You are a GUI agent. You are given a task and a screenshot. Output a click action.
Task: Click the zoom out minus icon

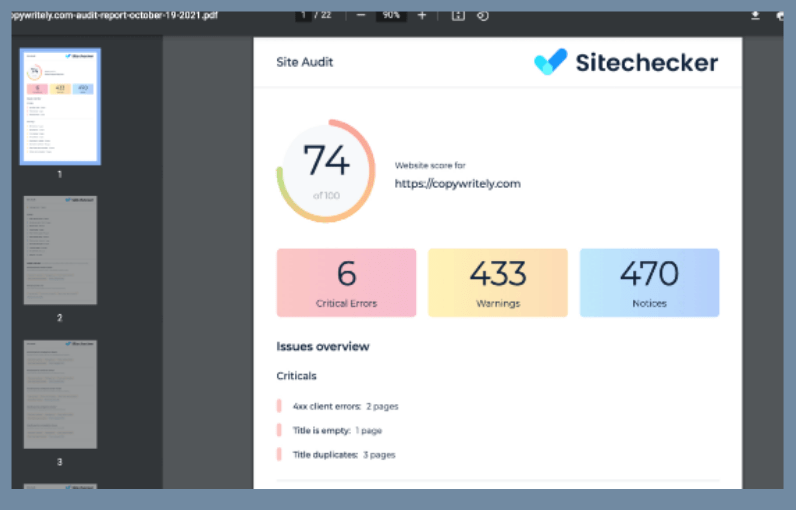pyautogui.click(x=360, y=15)
